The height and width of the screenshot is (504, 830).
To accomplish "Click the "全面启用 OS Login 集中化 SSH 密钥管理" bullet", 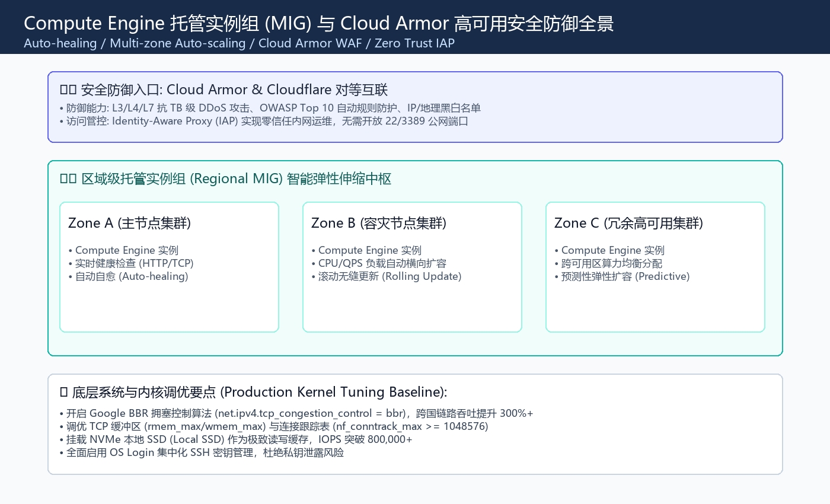I will pyautogui.click(x=202, y=452).
